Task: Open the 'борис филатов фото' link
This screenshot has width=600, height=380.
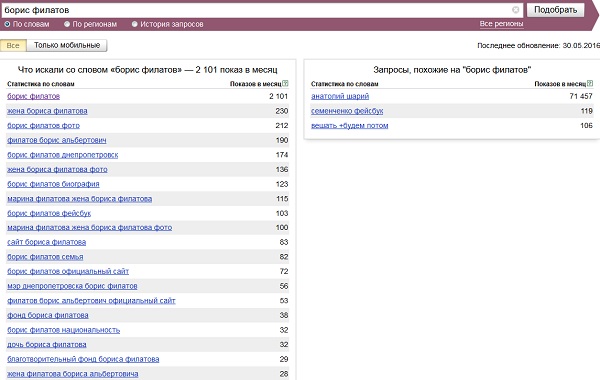Action: (44, 126)
